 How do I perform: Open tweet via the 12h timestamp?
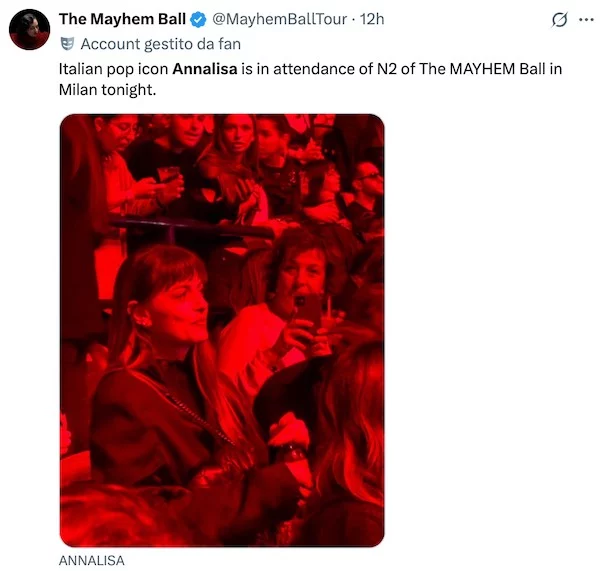(x=372, y=19)
